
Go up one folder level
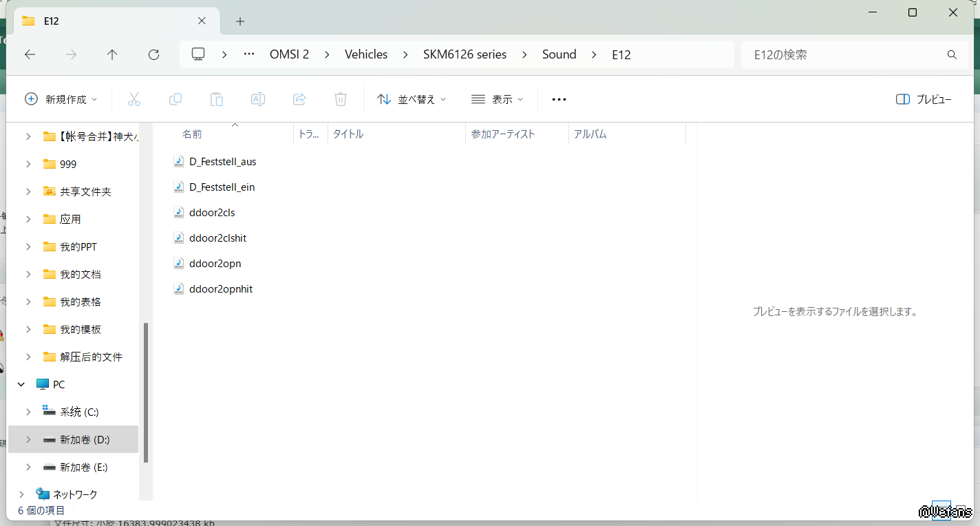(x=112, y=54)
